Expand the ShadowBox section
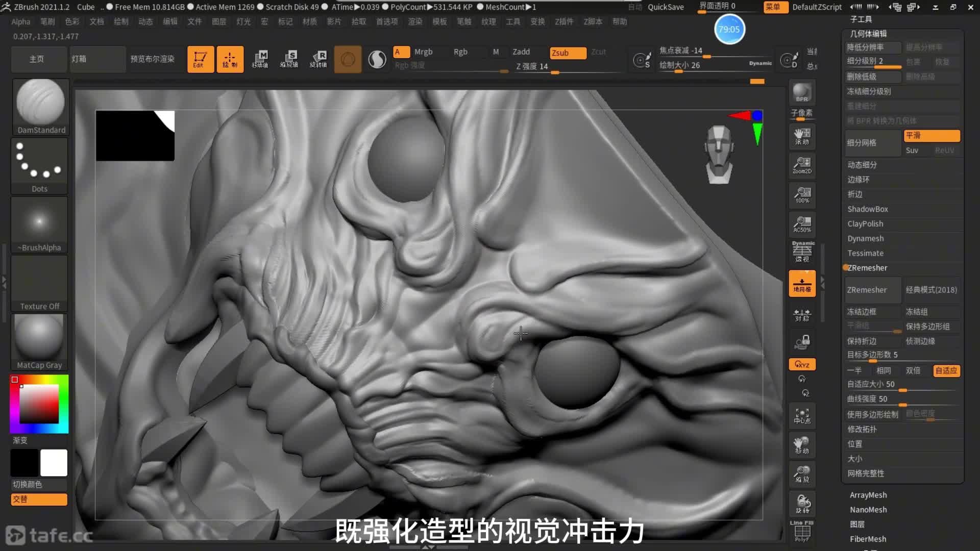Image resolution: width=980 pixels, height=551 pixels. coord(867,209)
